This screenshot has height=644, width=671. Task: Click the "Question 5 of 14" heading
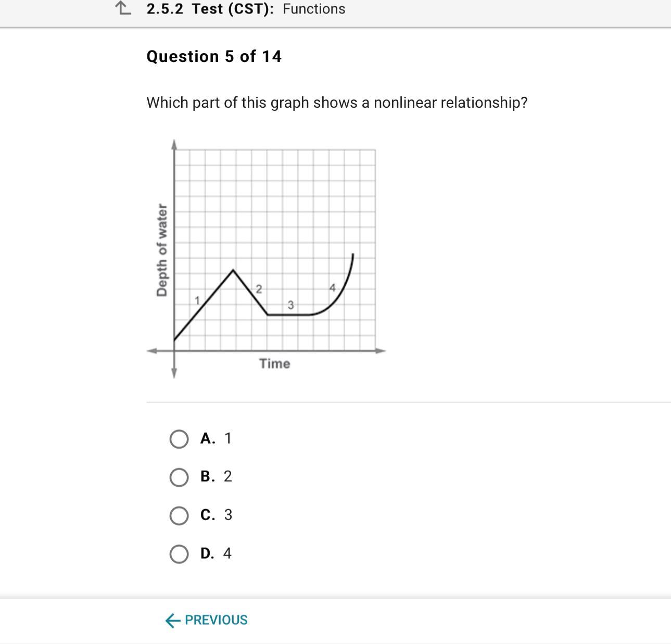click(214, 56)
